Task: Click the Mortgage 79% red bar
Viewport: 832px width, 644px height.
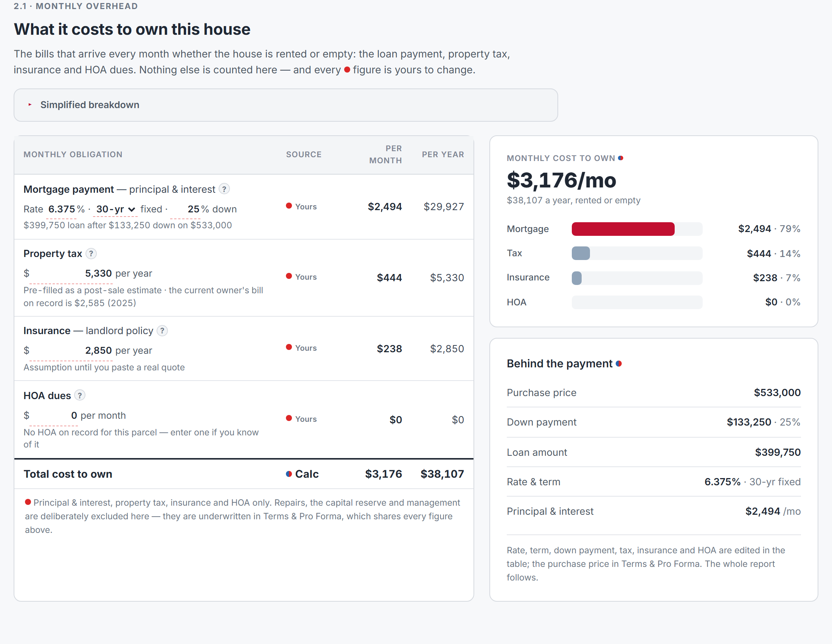Action: pos(623,229)
